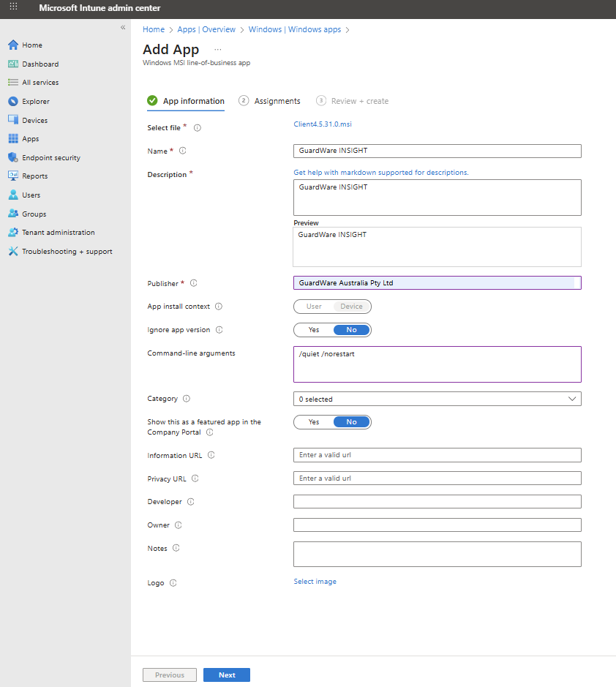Image resolution: width=616 pixels, height=687 pixels.
Task: Click the Explorer icon in sidebar
Action: (12, 102)
